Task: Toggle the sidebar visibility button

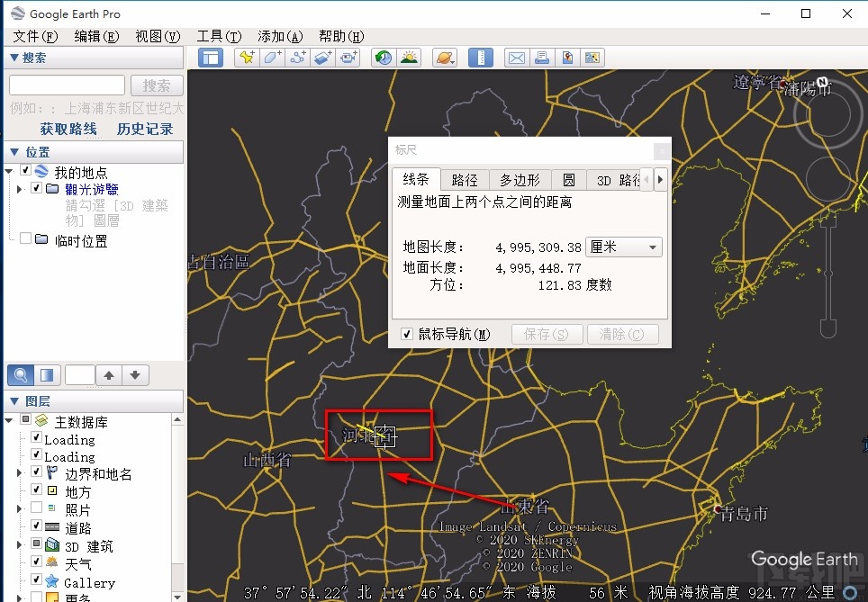Action: 211,58
